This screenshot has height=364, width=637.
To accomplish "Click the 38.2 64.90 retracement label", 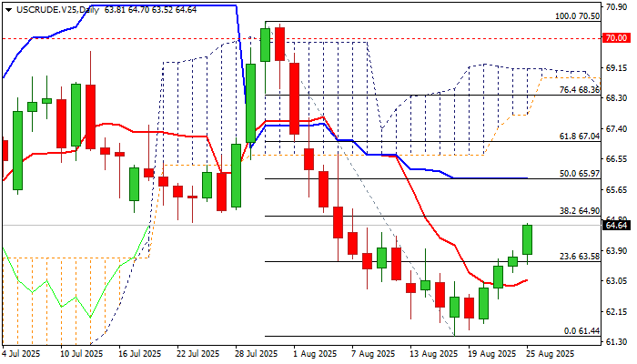I will pyautogui.click(x=579, y=210).
